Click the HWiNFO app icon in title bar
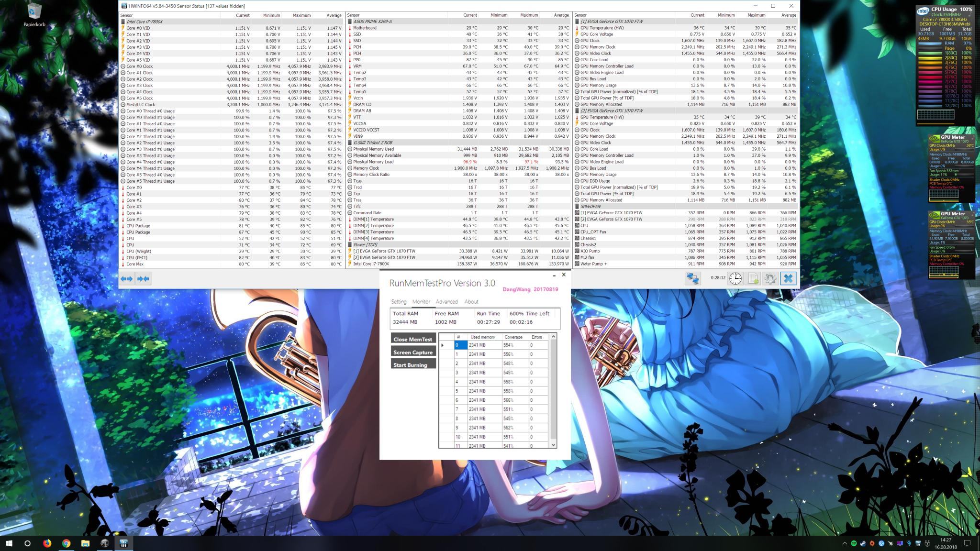 pyautogui.click(x=124, y=6)
